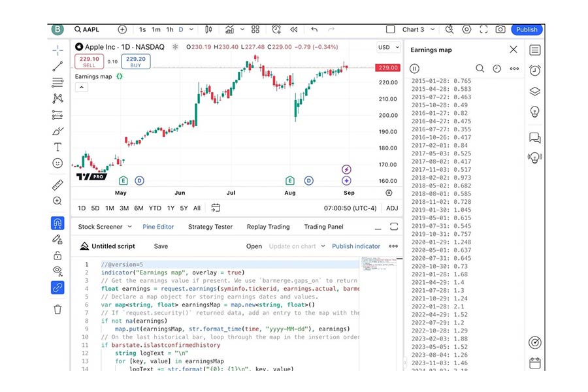588x392 pixels.
Task: Switch to the Trading Panel tab
Action: click(323, 227)
